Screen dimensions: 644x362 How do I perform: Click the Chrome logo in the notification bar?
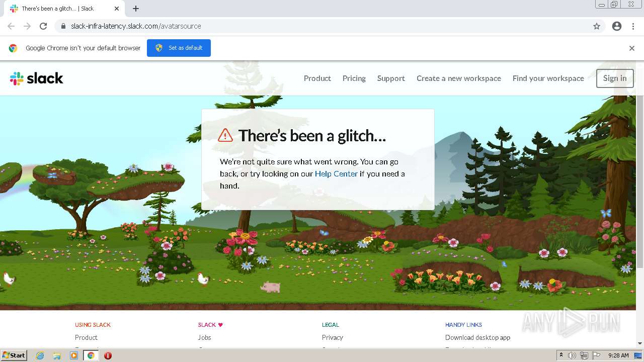[x=13, y=48]
